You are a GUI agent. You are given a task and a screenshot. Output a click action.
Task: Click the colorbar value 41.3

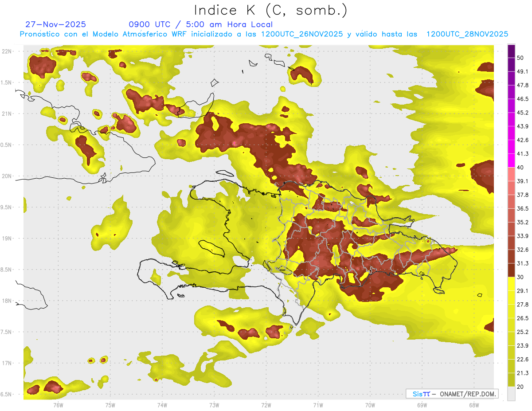pyautogui.click(x=523, y=154)
